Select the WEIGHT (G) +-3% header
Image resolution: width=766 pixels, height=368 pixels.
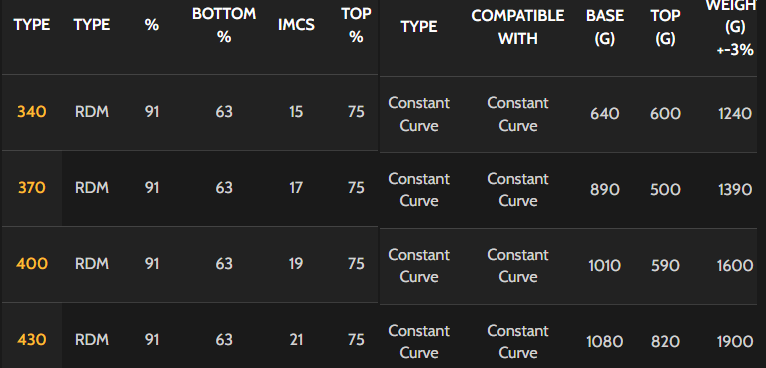pos(734,28)
